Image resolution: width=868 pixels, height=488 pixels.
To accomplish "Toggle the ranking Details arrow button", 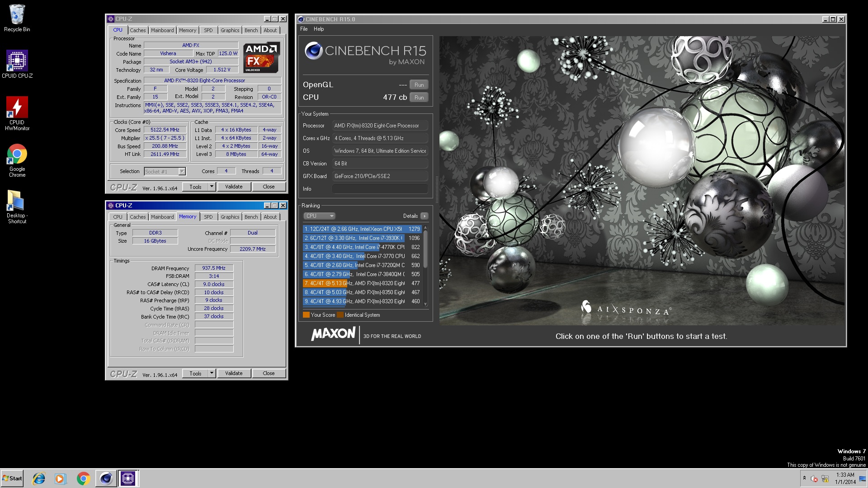I will pyautogui.click(x=424, y=216).
